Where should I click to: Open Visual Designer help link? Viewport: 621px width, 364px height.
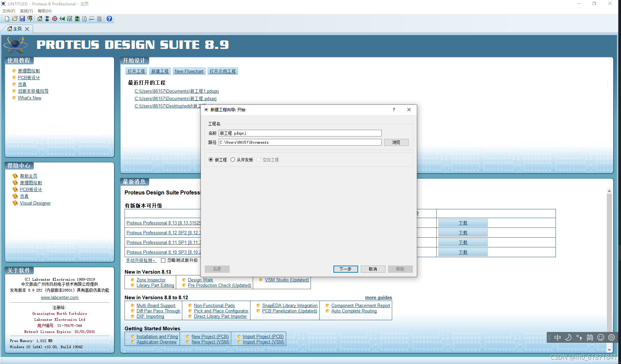35,203
